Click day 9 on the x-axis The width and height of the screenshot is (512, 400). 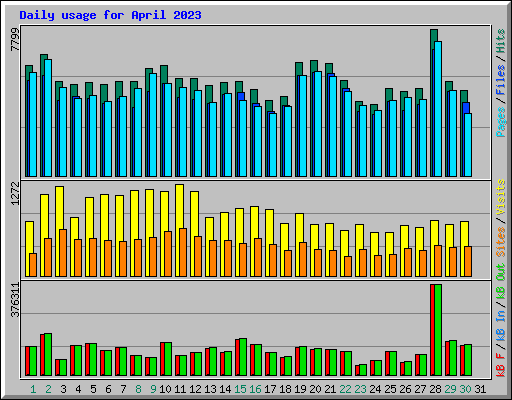pyautogui.click(x=153, y=389)
